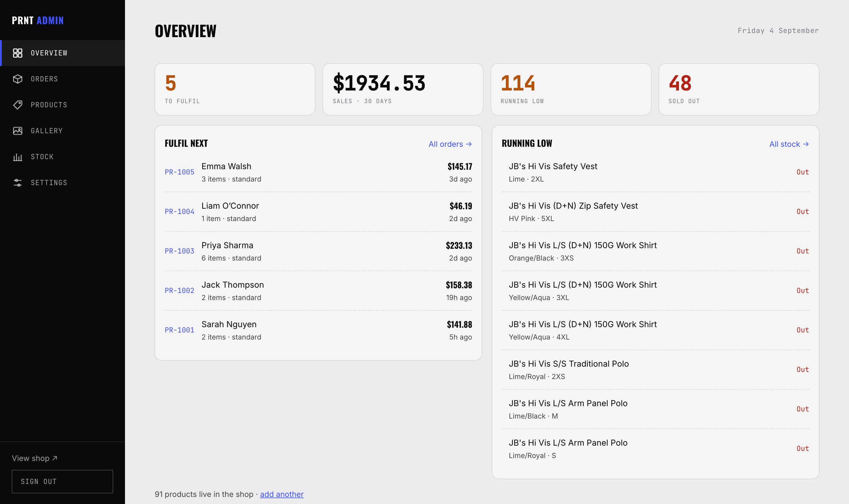Select customer name Emma Walsh
Image resolution: width=849 pixels, height=504 pixels.
pyautogui.click(x=226, y=167)
